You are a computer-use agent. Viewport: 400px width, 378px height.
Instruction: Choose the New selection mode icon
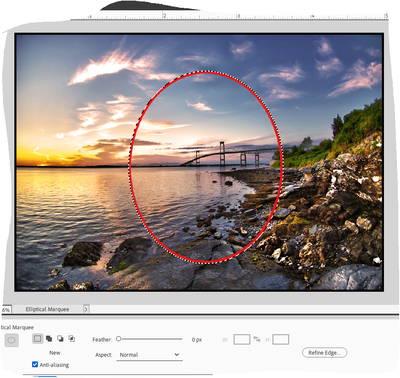37,339
